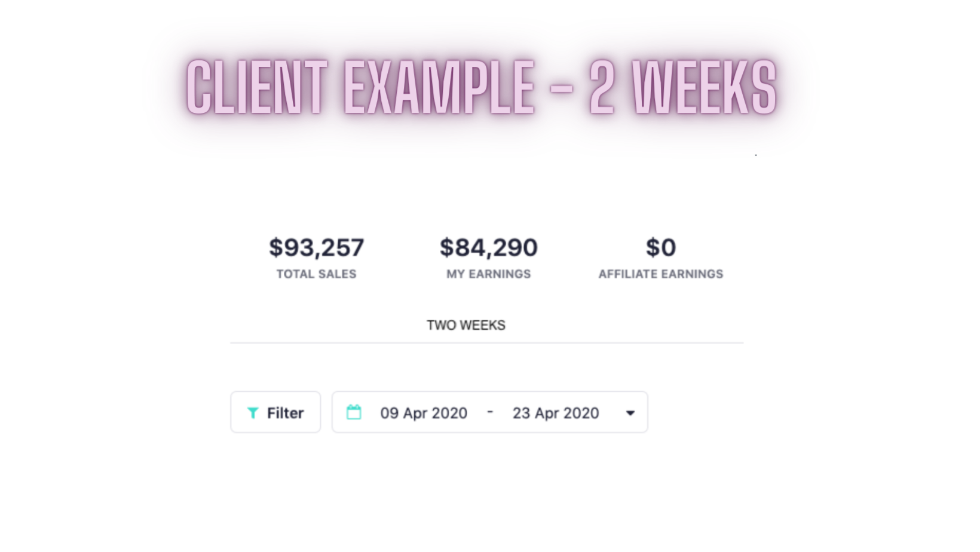Click the teal calendar icon
This screenshot has width=980, height=552.
coord(354,412)
